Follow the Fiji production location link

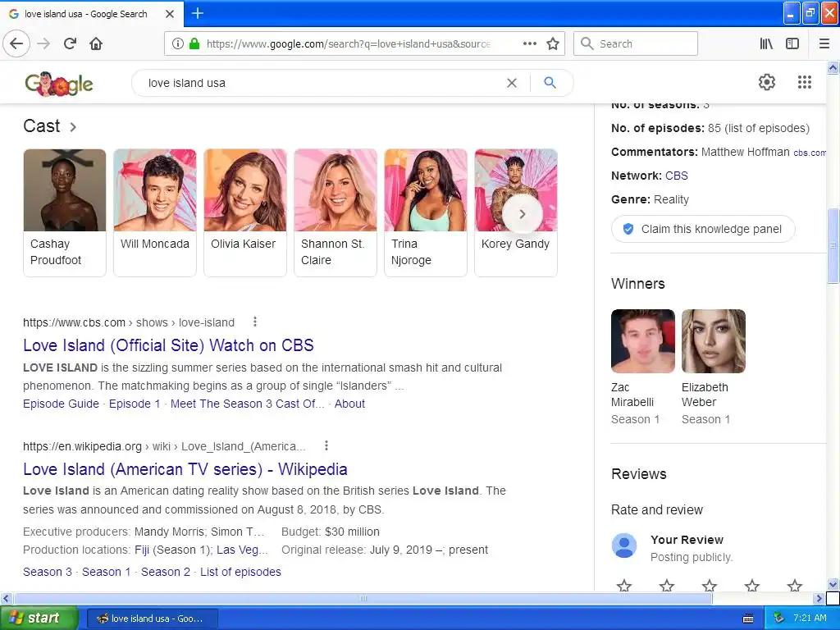(142, 550)
